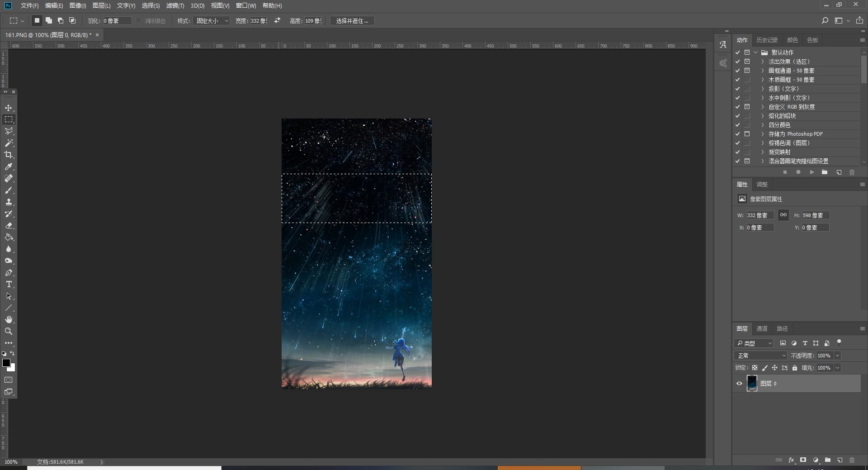The width and height of the screenshot is (868, 470).
Task: Select the Horizontal Type tool
Action: (x=9, y=285)
